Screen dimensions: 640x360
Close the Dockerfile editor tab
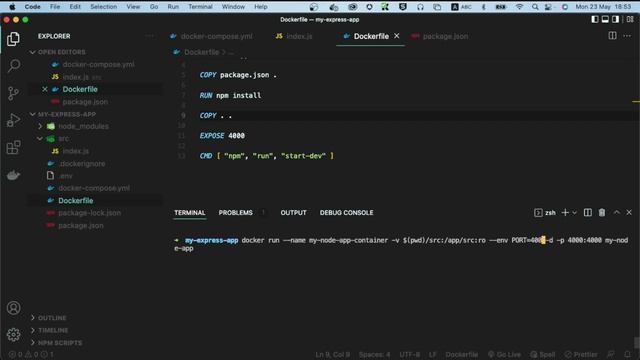[396, 36]
